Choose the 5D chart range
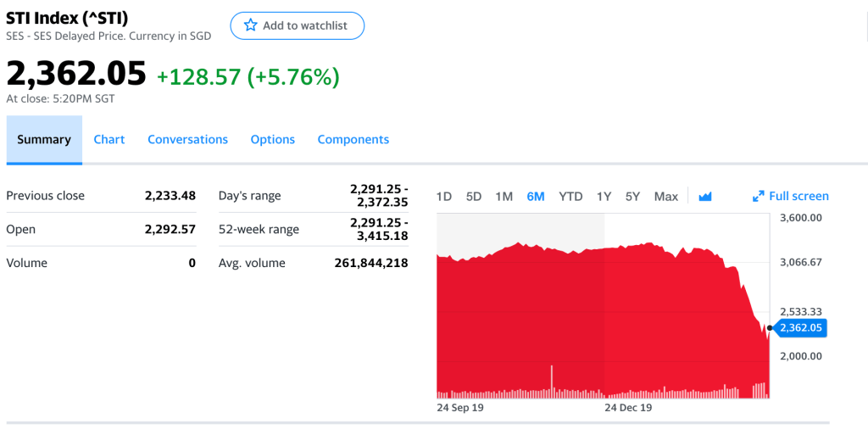Image resolution: width=868 pixels, height=435 pixels. coord(474,197)
